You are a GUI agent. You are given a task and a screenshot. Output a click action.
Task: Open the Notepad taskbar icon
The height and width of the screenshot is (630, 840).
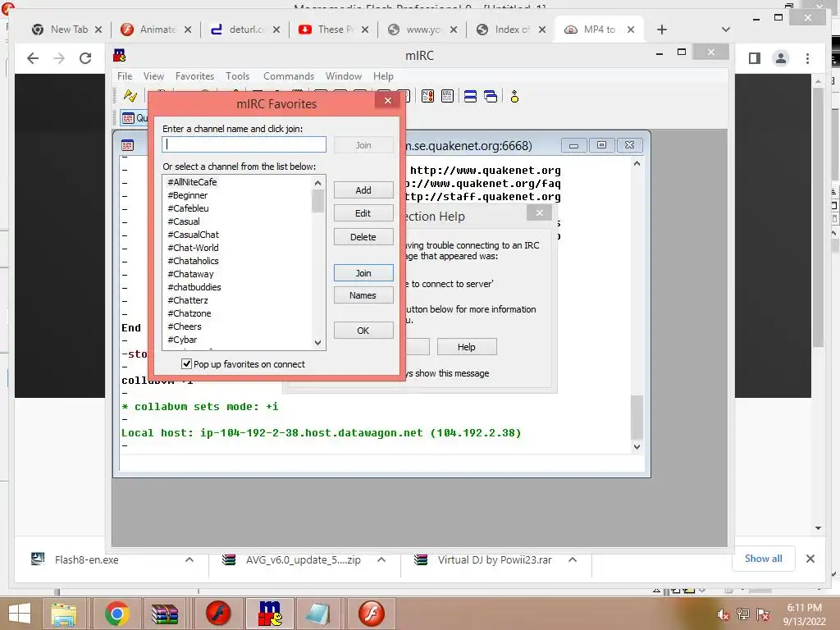point(317,614)
